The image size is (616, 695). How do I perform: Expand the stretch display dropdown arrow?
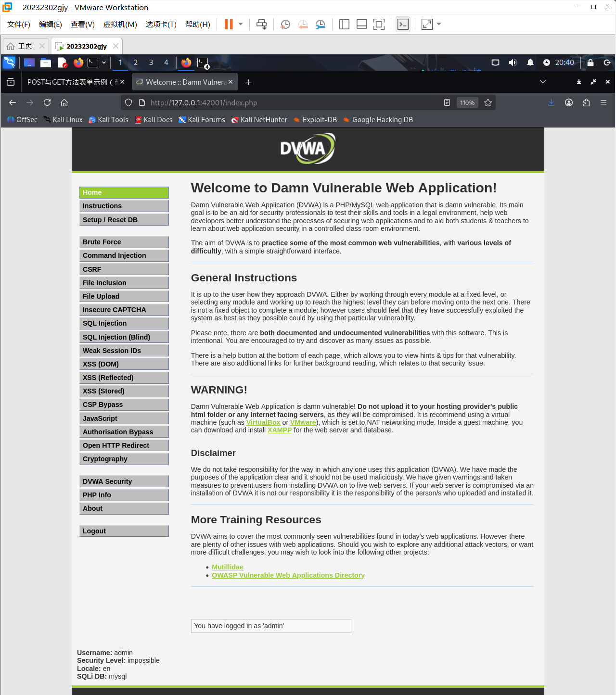click(438, 24)
